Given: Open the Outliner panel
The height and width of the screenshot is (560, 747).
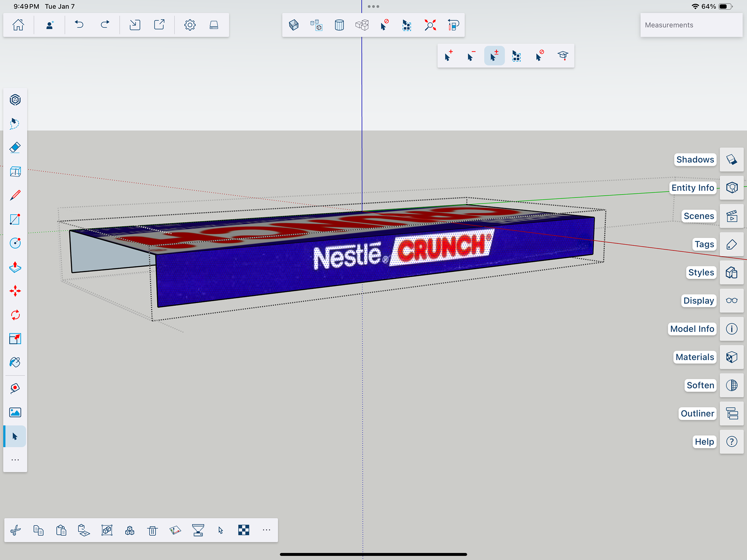Looking at the screenshot, I should [731, 413].
